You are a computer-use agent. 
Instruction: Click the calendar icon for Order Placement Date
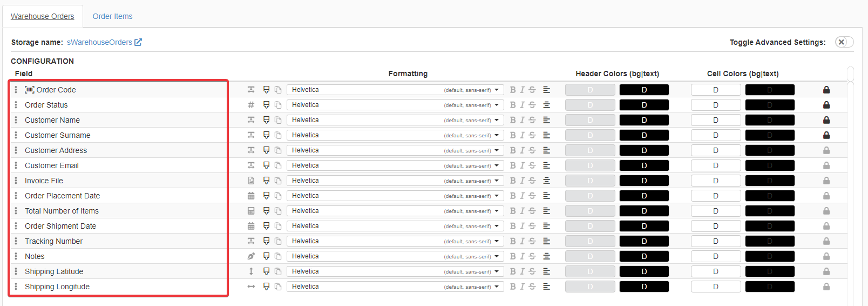(251, 196)
